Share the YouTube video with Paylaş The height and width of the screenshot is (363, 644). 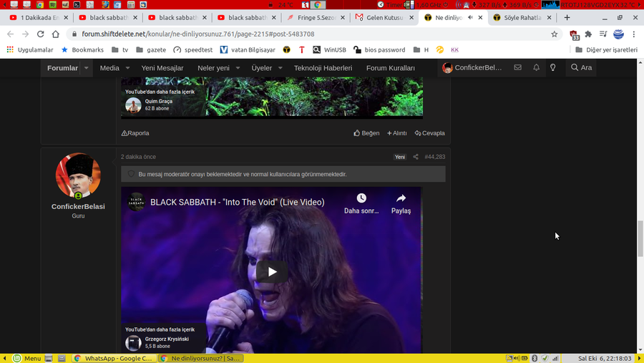(x=401, y=203)
